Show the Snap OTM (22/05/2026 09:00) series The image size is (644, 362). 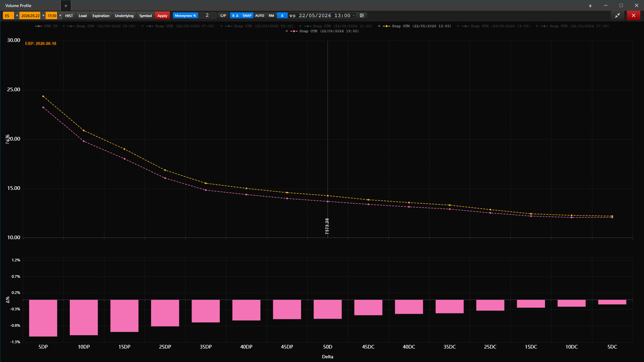coord(259,26)
